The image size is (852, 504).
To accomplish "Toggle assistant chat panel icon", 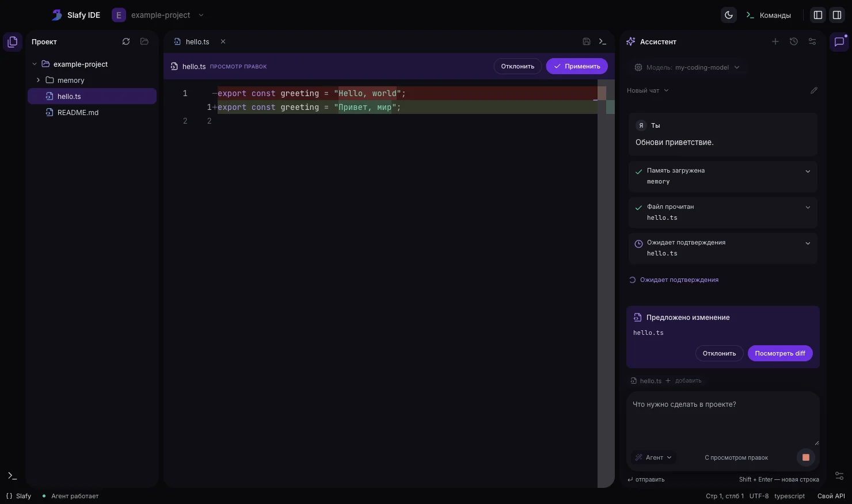I will point(839,42).
